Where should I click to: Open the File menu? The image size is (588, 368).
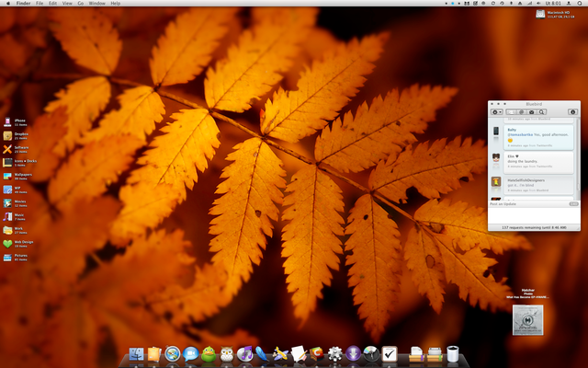[x=40, y=4]
